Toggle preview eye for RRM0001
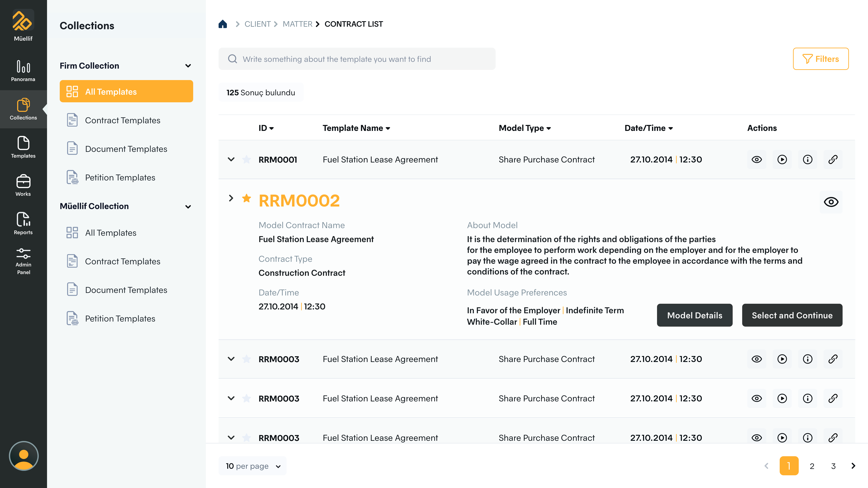The width and height of the screenshot is (868, 488). [x=757, y=159]
